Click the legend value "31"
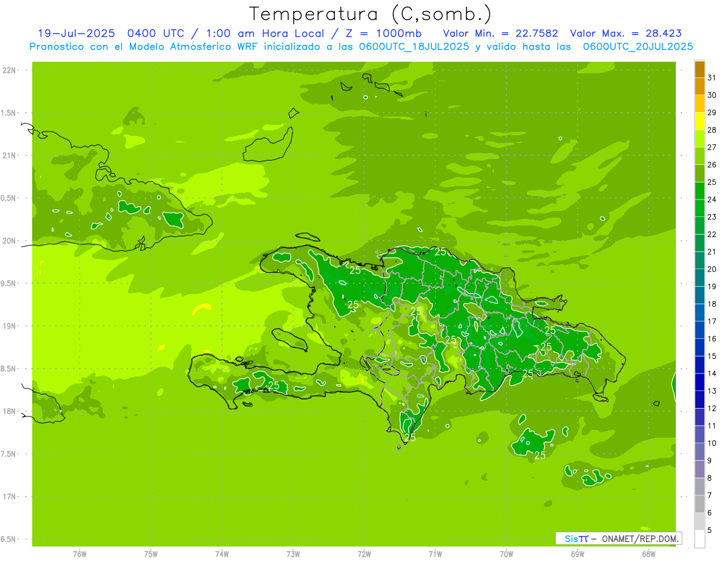Viewport: 728px width, 562px height. point(712,78)
